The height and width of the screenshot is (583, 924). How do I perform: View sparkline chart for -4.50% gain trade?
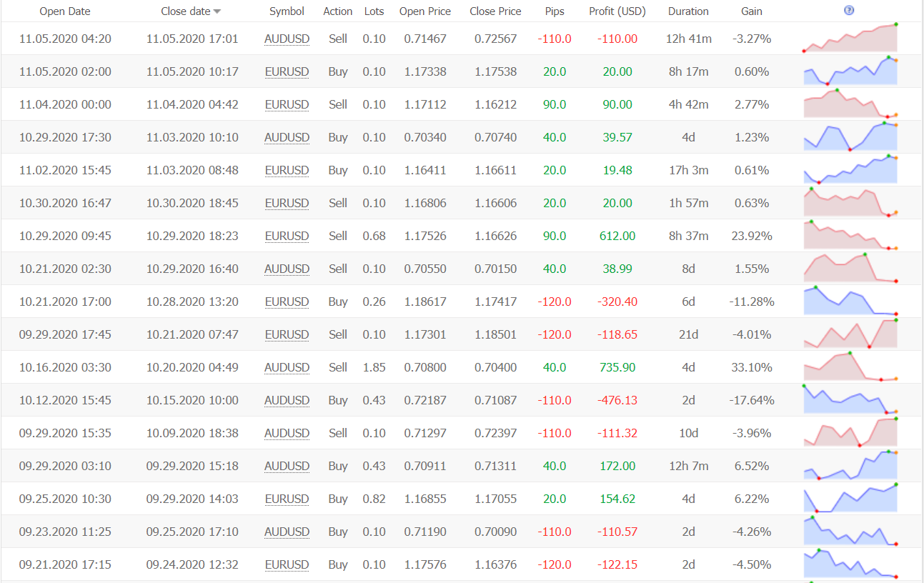(x=850, y=564)
